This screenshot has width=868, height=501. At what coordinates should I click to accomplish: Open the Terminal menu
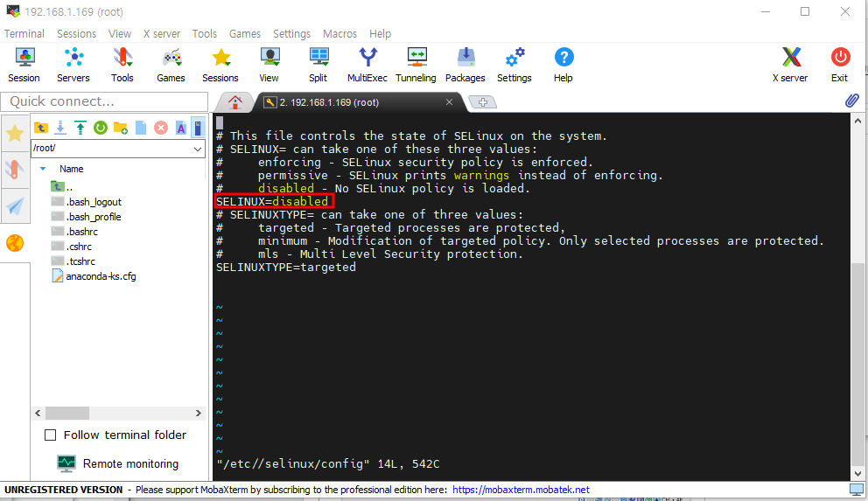click(x=24, y=34)
